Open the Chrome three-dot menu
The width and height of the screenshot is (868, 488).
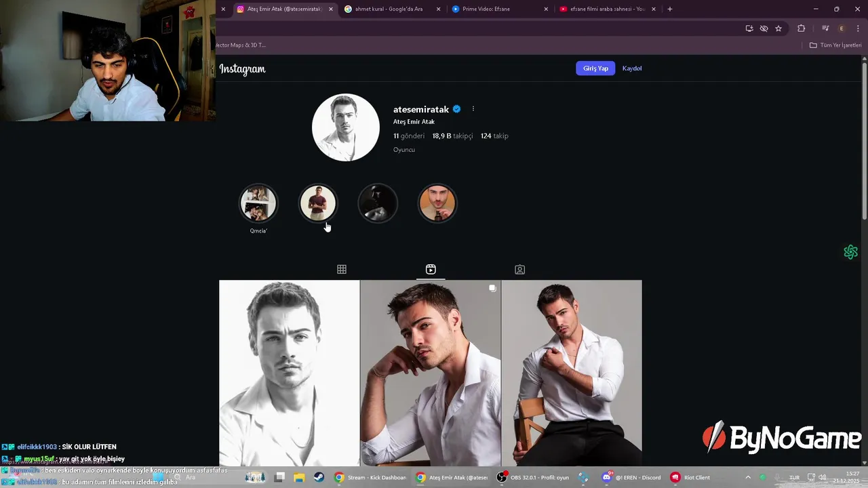857,28
